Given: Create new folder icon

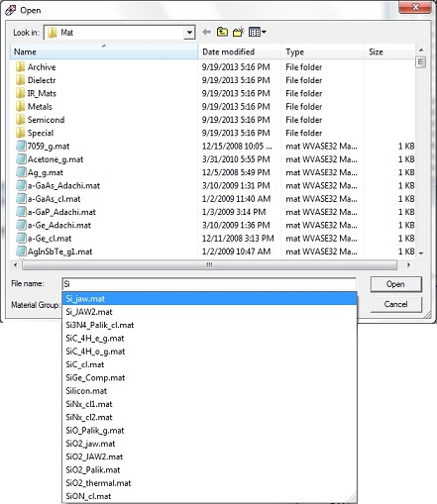Looking at the screenshot, I should tap(239, 32).
